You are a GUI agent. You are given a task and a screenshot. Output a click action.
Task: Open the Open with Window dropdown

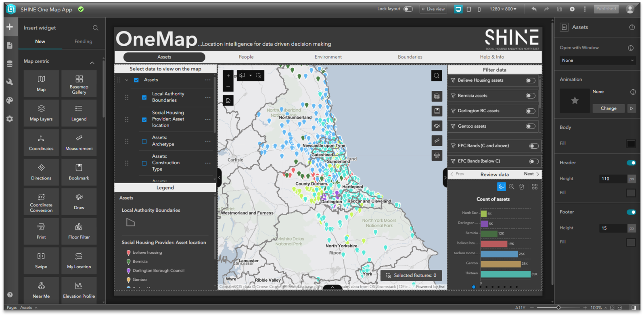click(597, 60)
